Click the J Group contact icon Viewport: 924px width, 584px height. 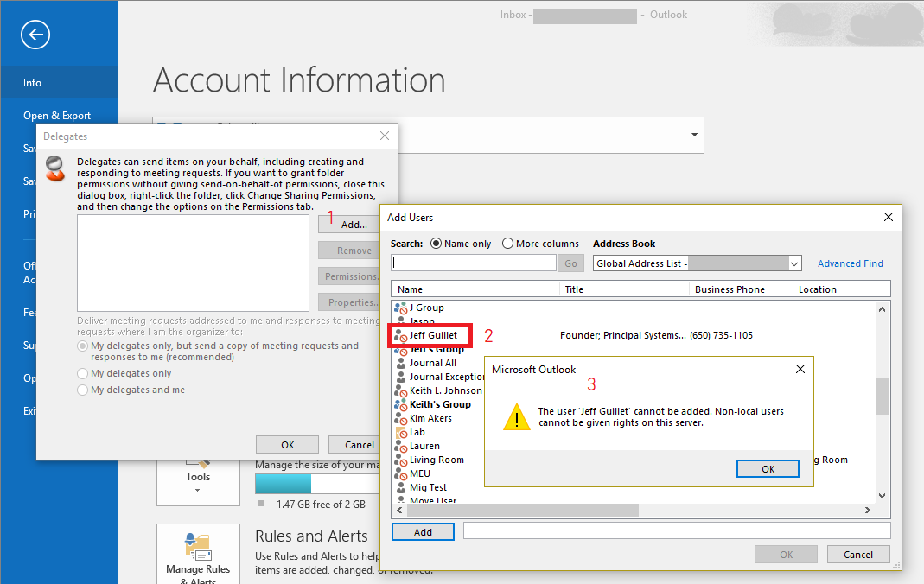click(x=401, y=308)
